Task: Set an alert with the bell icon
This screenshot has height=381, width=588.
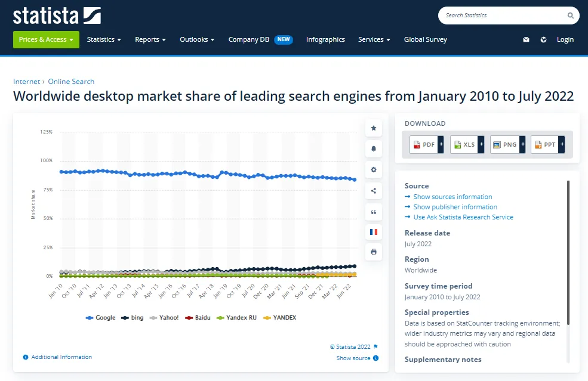Action: tap(374, 148)
